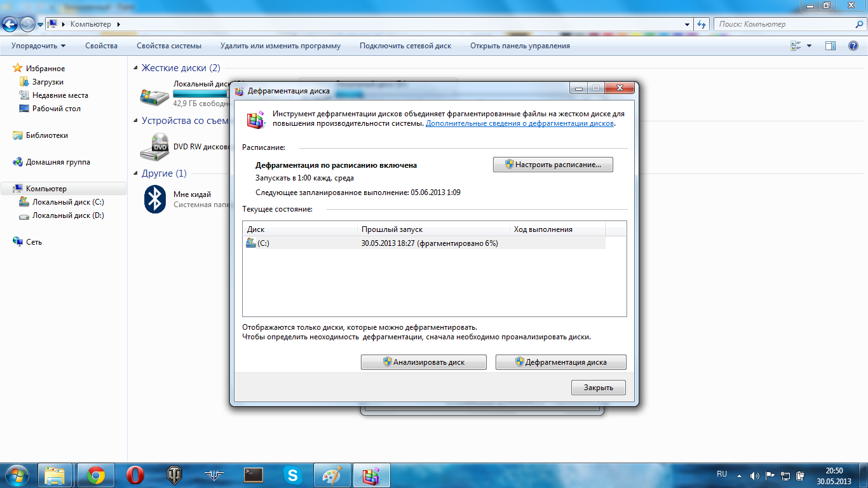Click Свойства in the Explorer toolbar
Image resolution: width=868 pixels, height=488 pixels.
102,46
